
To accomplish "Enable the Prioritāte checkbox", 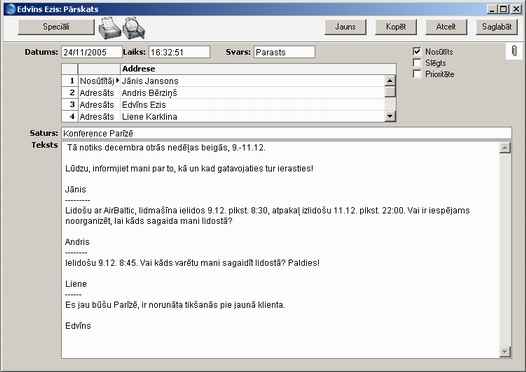I will coord(417,74).
